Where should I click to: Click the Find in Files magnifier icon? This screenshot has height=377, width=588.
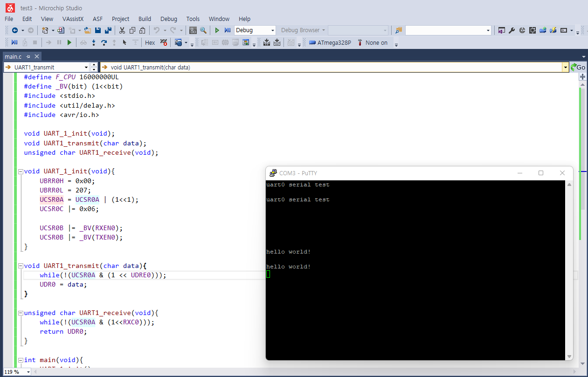click(x=203, y=30)
